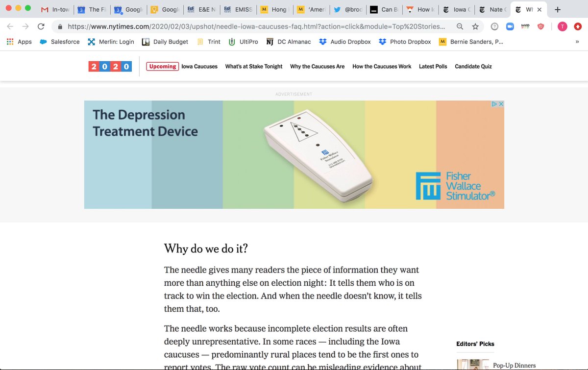Viewport: 588px width, 370px height.
Task: Go back with the browser back arrow
Action: pyautogui.click(x=10, y=26)
